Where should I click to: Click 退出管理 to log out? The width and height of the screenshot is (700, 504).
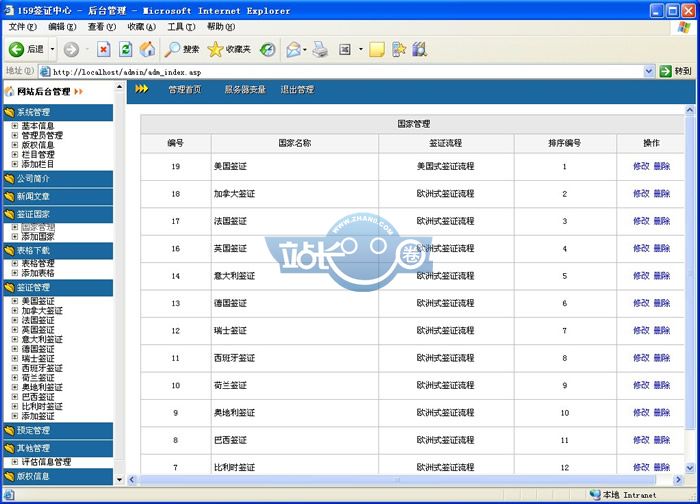click(297, 90)
